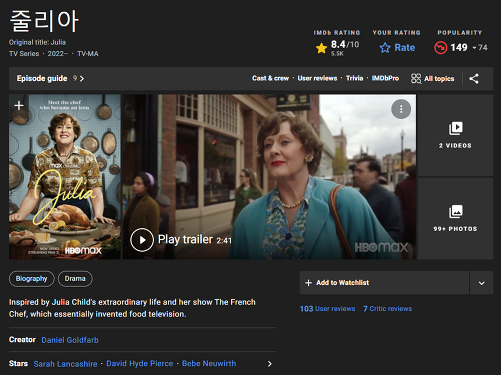
Task: Open Sarah Lancashire's page
Action: [65, 364]
